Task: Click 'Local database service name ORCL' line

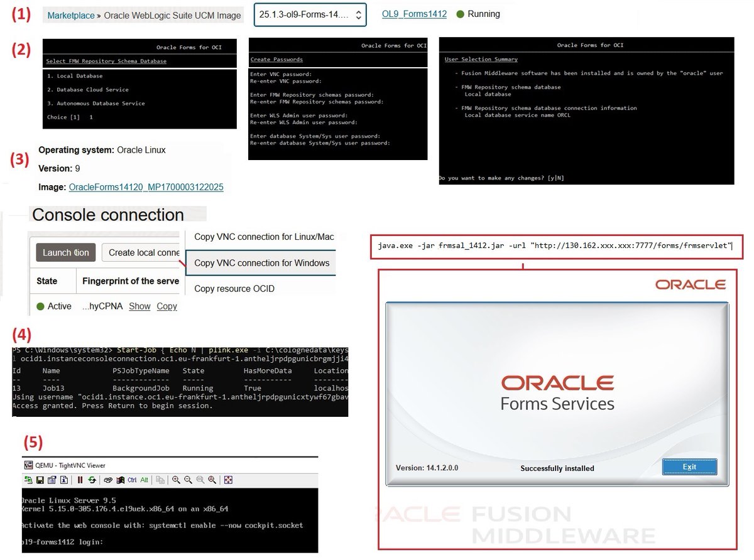Action: coord(518,116)
